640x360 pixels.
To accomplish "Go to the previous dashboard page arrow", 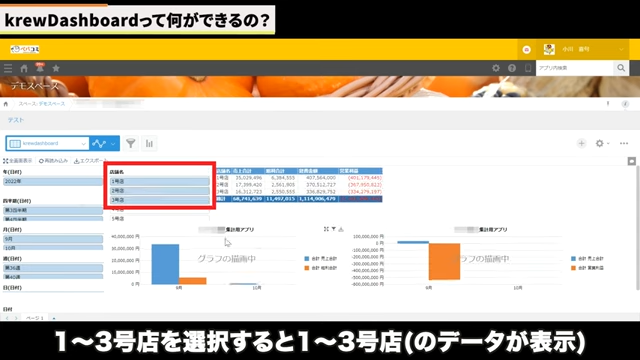I will coord(7,318).
